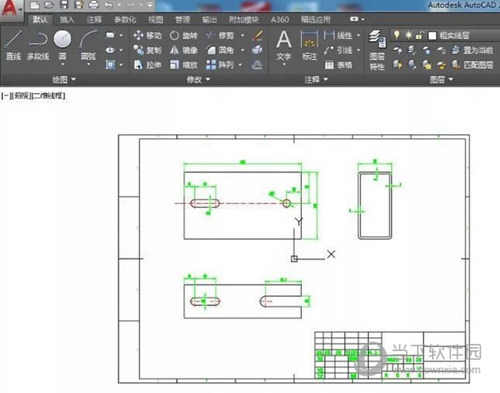This screenshot has width=500, height=393.
Task: Click the layer Freeze tool icon
Action: (427, 50)
